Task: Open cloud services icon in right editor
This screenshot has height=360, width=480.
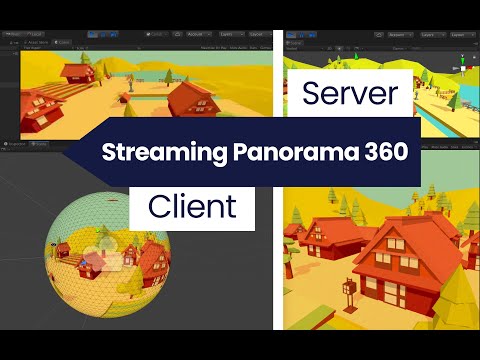Action: pos(379,35)
